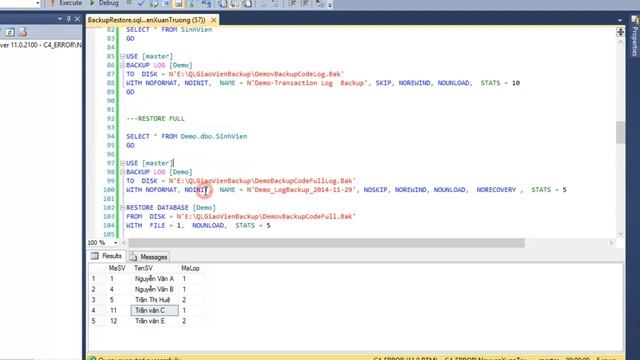Open the Query Options icon
This screenshot has height=360, width=640.
click(166, 3)
